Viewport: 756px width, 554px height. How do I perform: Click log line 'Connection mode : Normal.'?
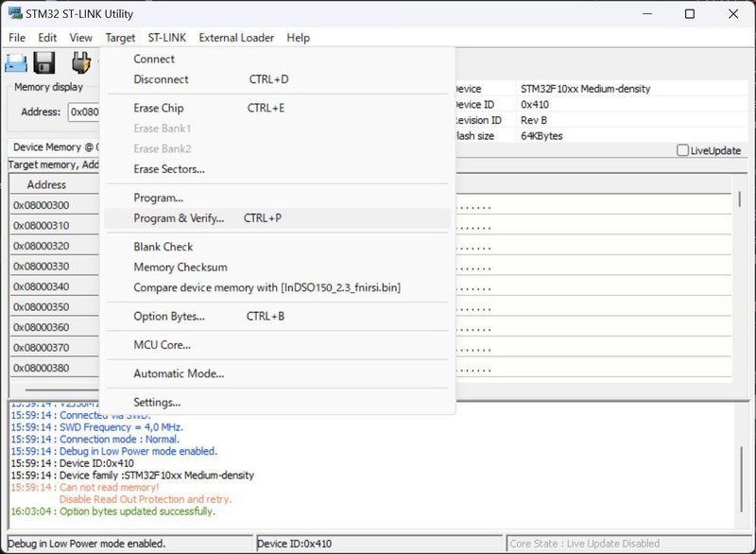click(95, 440)
